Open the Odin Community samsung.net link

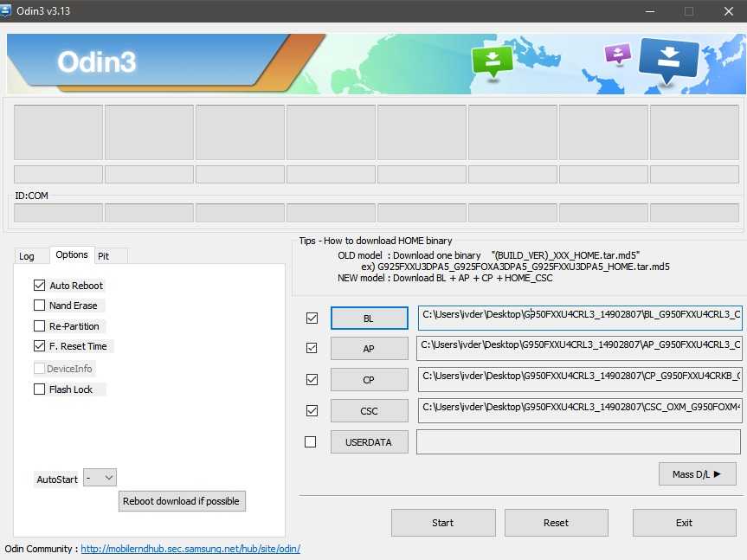coord(190,549)
